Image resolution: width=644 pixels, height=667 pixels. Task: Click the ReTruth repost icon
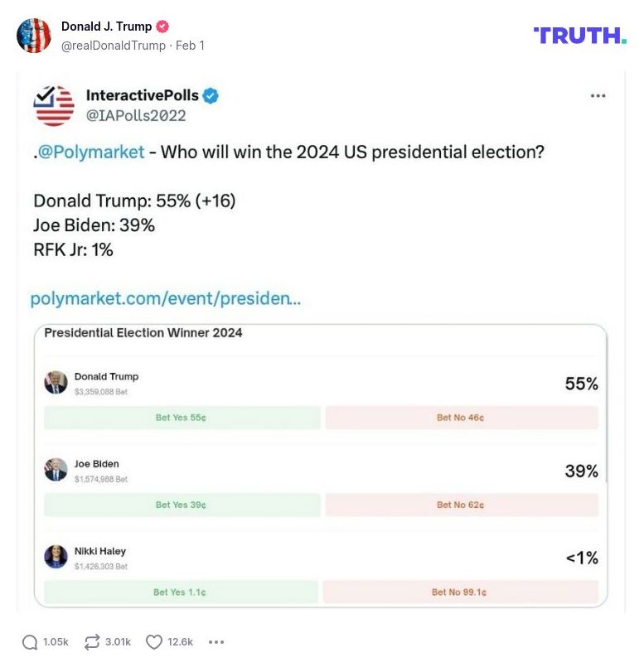[x=91, y=641]
